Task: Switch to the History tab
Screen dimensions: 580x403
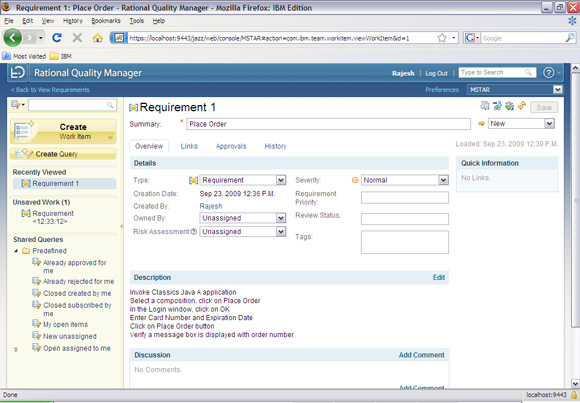Action: [275, 146]
